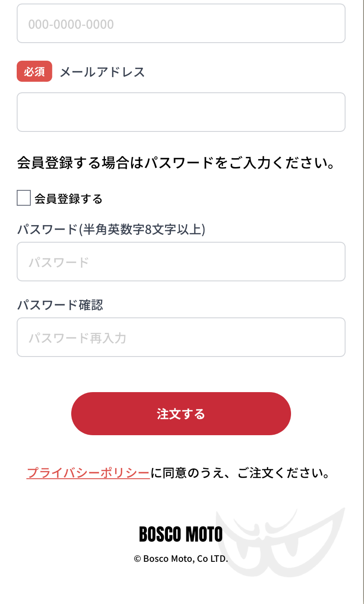Image resolution: width=364 pixels, height=604 pixels.
Task: Click the red 必須 badge
Action: [x=34, y=71]
